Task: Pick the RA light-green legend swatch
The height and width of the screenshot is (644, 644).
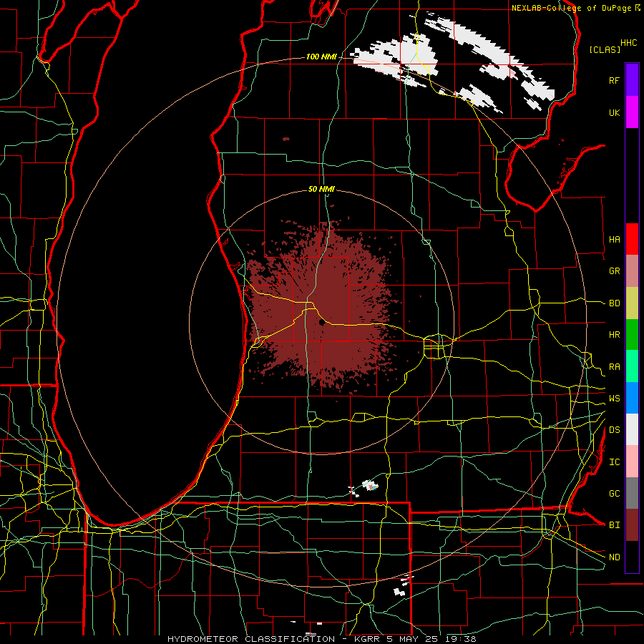Action: click(x=632, y=366)
